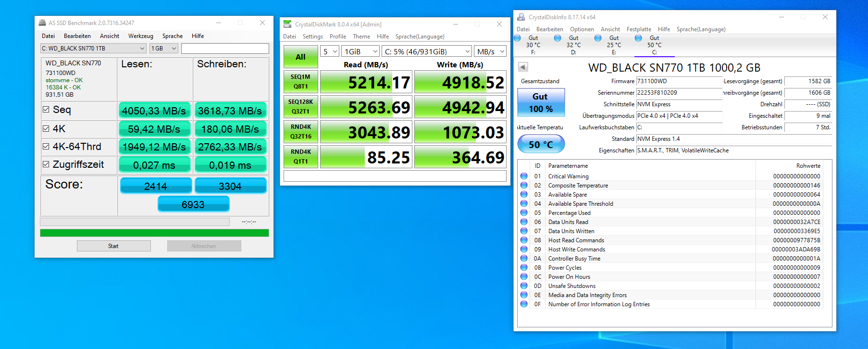
Task: Click the empty comment field below CrystalDiskMark results
Action: [x=395, y=176]
